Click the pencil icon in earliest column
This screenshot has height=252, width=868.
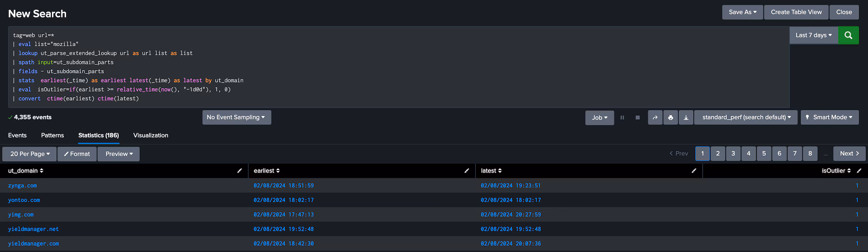click(x=467, y=171)
